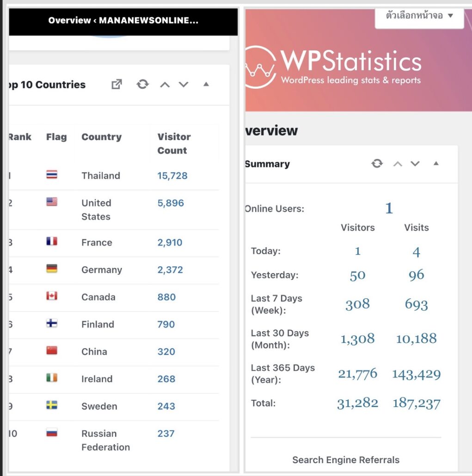Reload the Summary widget
The height and width of the screenshot is (476, 472).
click(x=377, y=164)
